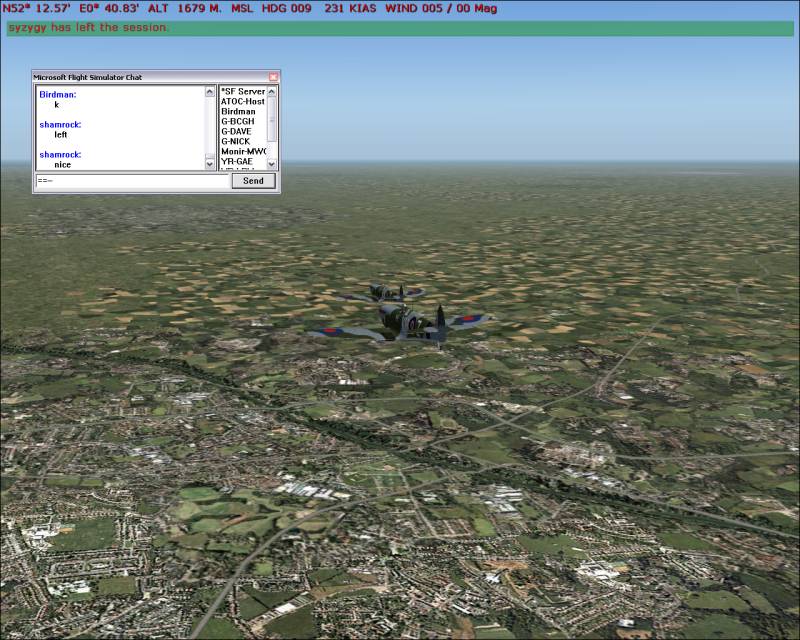The width and height of the screenshot is (800, 640).
Task: Click the Birdman: name in chat log
Action: [58, 94]
